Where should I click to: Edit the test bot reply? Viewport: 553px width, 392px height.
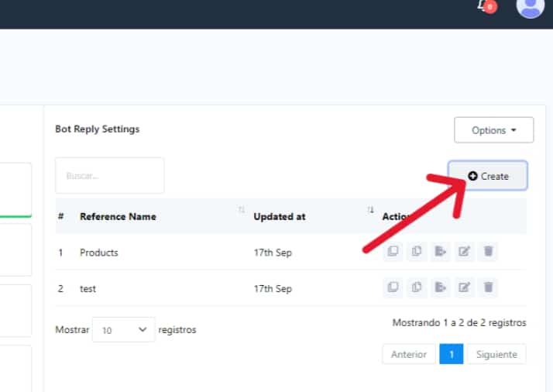pos(464,287)
